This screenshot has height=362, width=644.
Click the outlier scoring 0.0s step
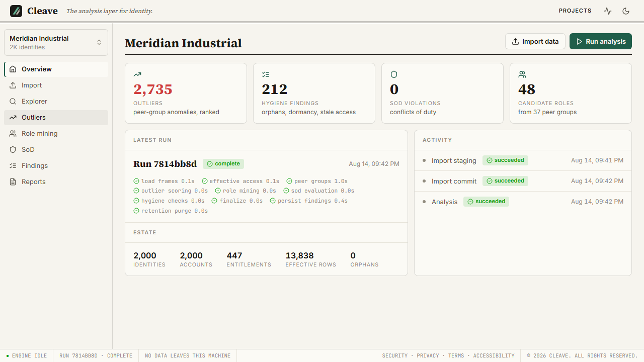click(x=171, y=191)
